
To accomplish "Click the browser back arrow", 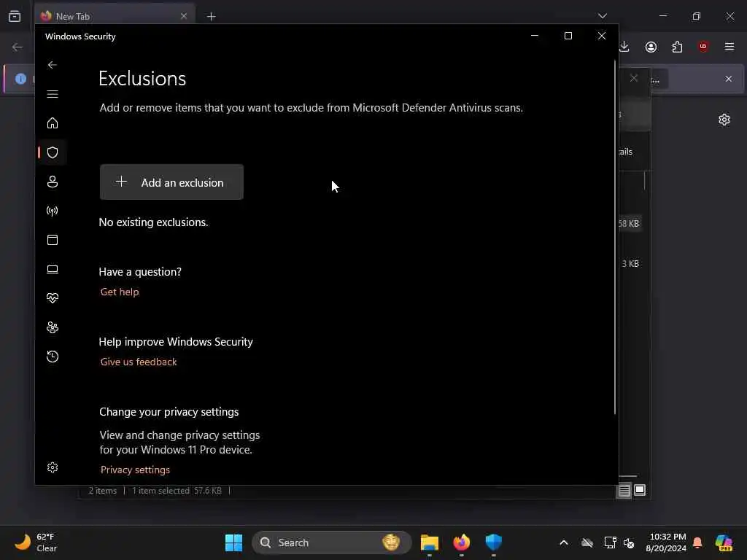I will pos(18,47).
